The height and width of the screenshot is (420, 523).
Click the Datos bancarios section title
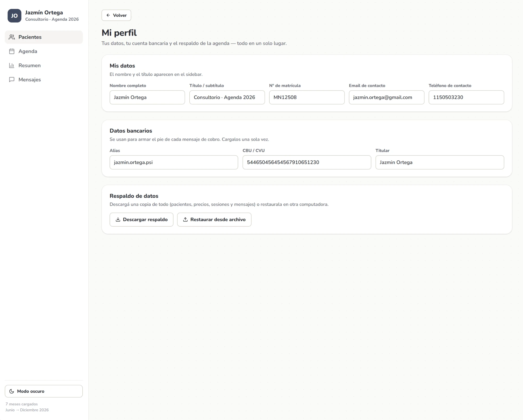click(131, 131)
